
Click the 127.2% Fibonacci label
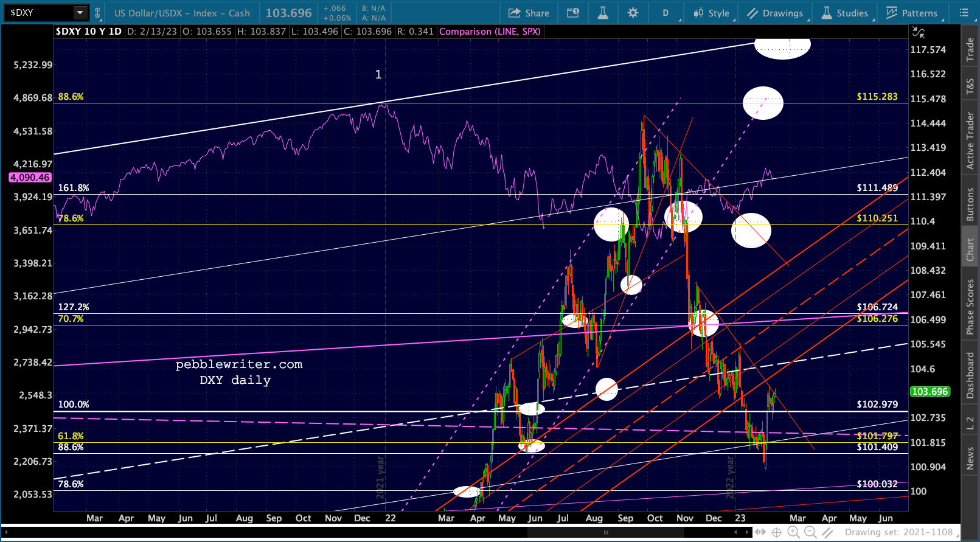click(74, 307)
